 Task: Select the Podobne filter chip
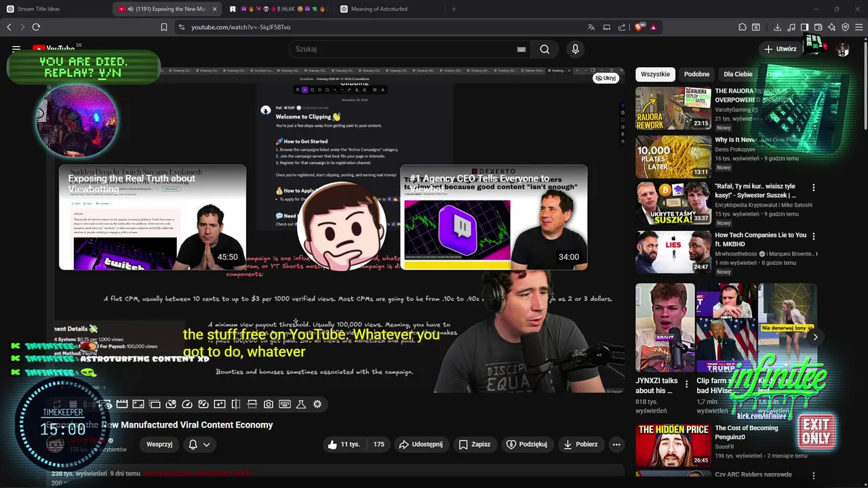pos(696,74)
